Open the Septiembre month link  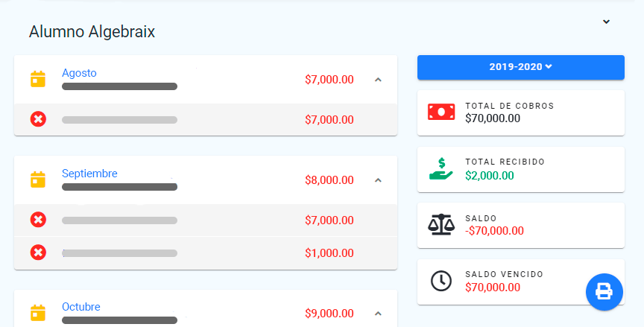click(89, 174)
